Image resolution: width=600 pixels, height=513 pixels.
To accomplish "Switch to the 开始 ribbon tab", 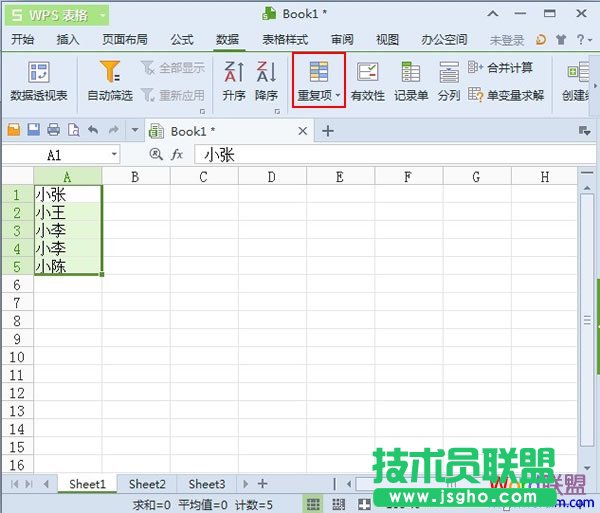I will click(21, 40).
